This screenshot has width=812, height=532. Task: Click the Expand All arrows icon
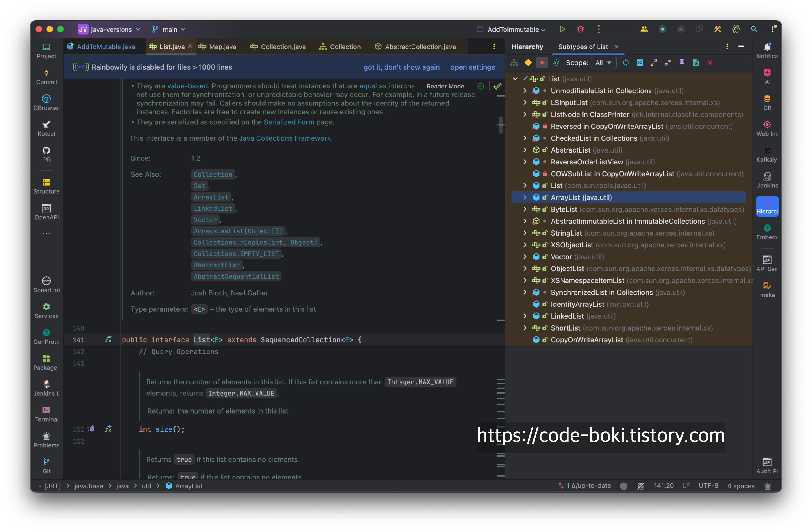click(654, 63)
